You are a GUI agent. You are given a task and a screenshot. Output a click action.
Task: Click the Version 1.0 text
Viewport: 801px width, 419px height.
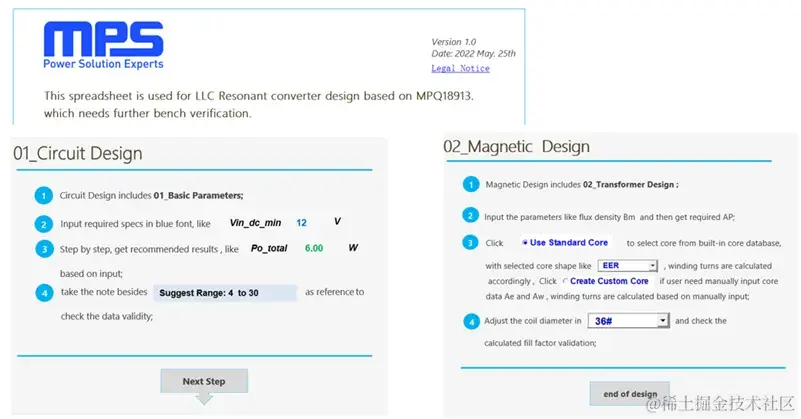[454, 42]
